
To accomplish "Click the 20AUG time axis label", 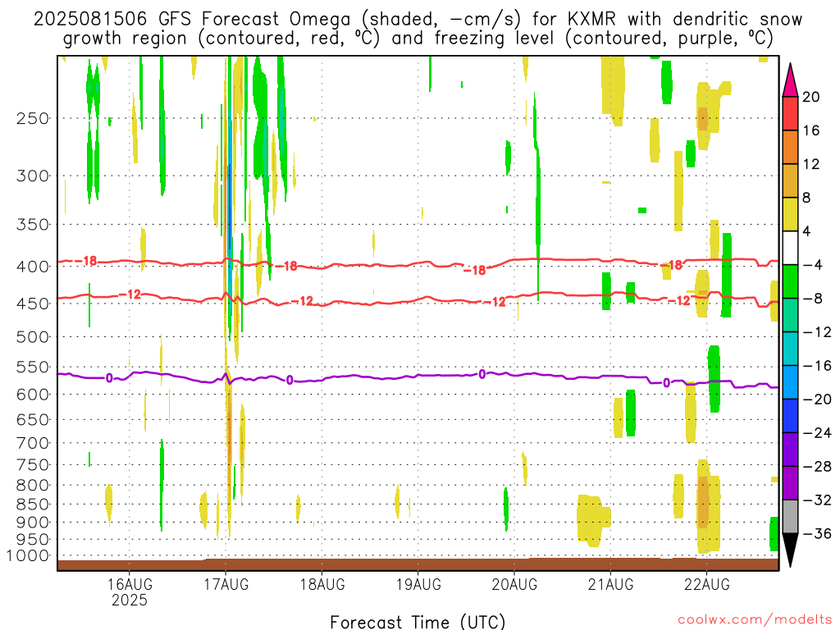I will [514, 584].
